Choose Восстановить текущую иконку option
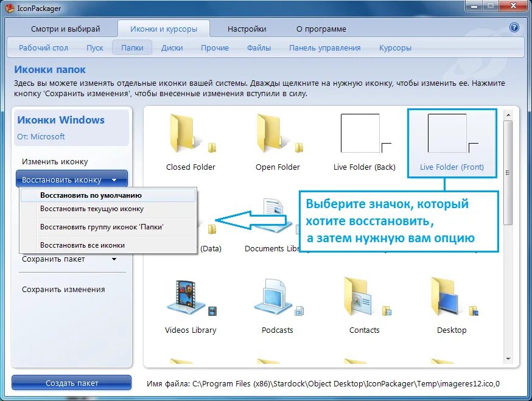The height and width of the screenshot is (401, 532). 108,209
